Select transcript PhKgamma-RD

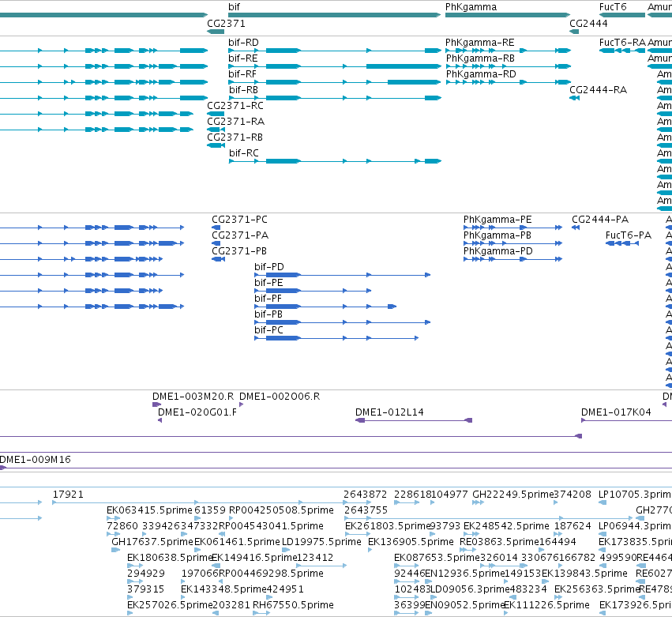pos(509,82)
